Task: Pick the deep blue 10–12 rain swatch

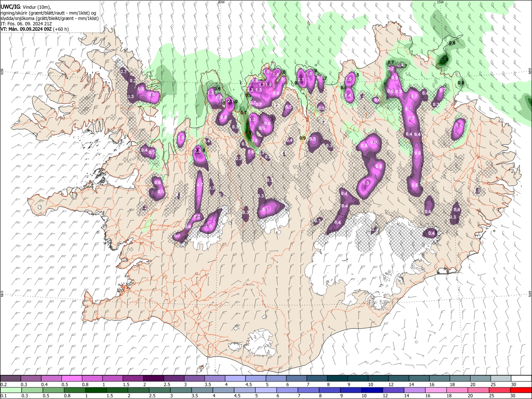Action: (372, 390)
